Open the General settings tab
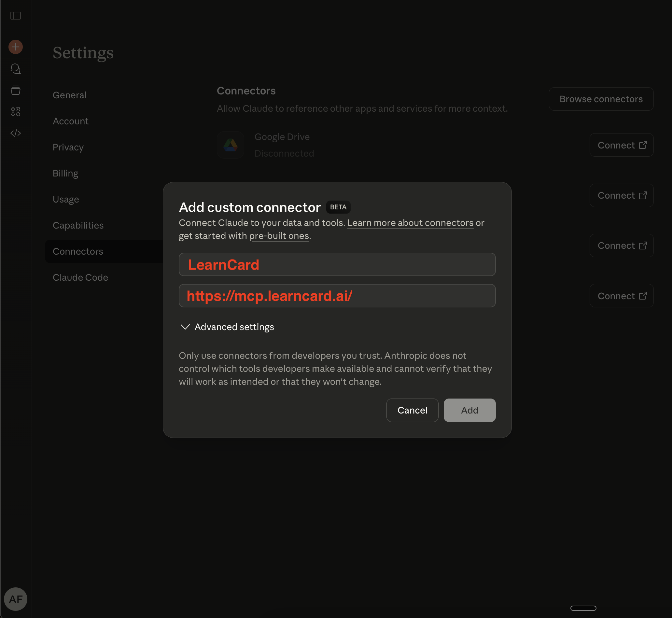This screenshot has height=618, width=672. click(70, 95)
